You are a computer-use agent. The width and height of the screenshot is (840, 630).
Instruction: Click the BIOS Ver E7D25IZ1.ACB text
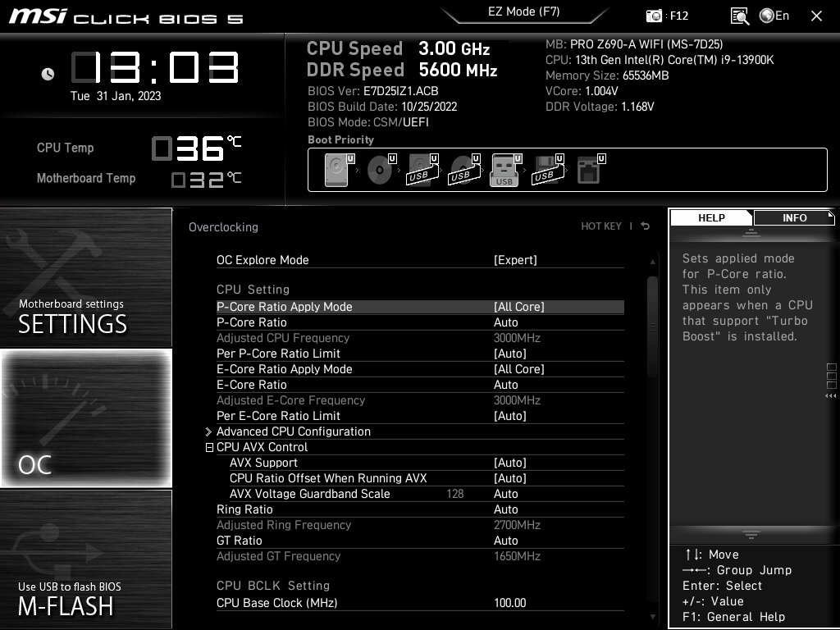point(373,91)
